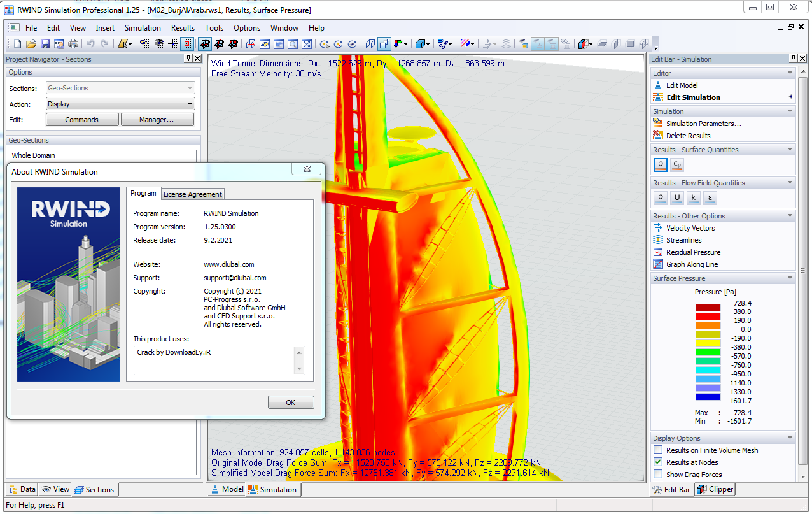The height and width of the screenshot is (514, 812).
Task: Collapse the Display Options section
Action: pos(790,438)
